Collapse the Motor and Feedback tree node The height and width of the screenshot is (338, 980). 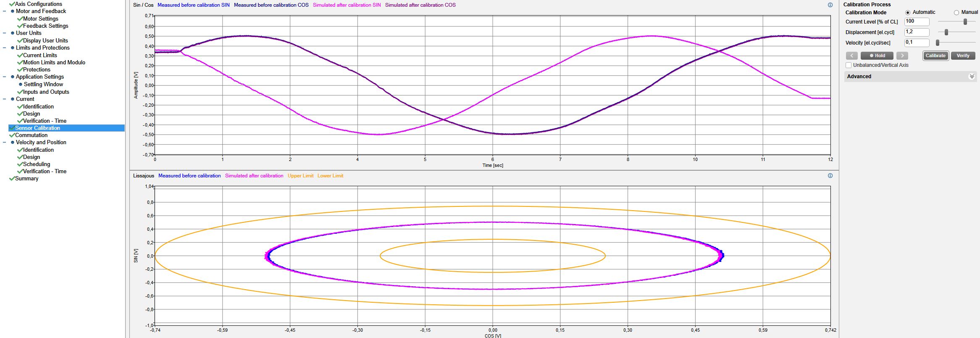(5, 11)
